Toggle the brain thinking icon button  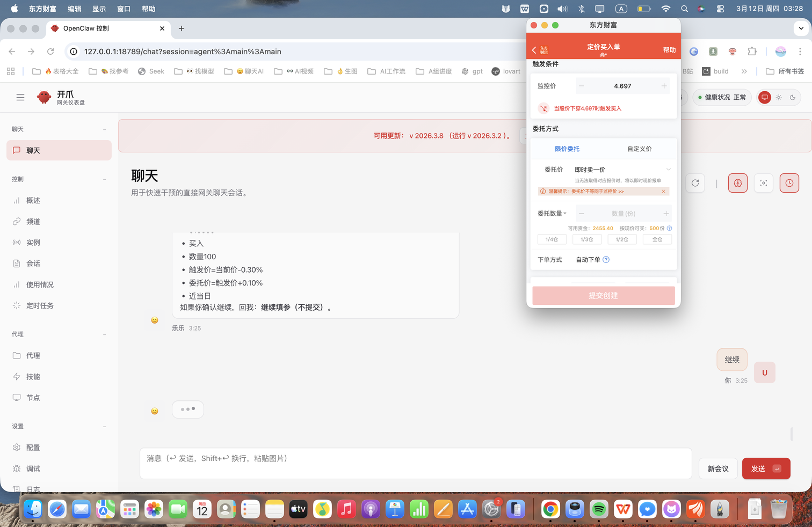(x=737, y=183)
